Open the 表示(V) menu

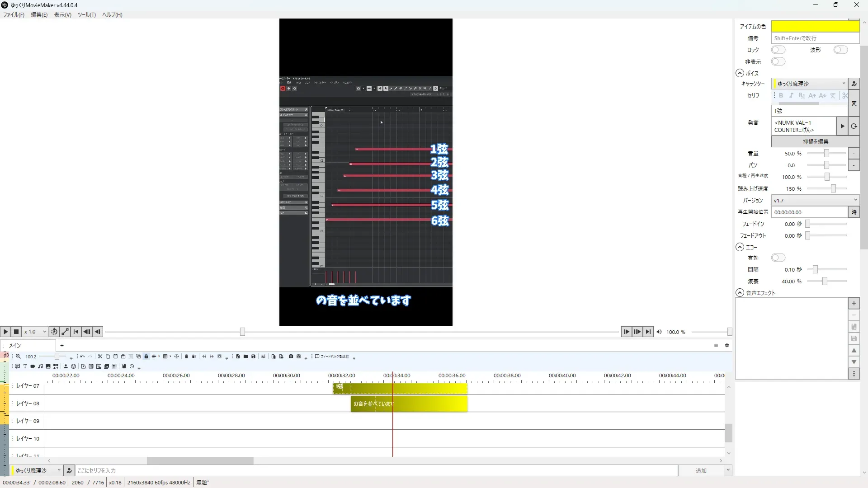pos(62,15)
